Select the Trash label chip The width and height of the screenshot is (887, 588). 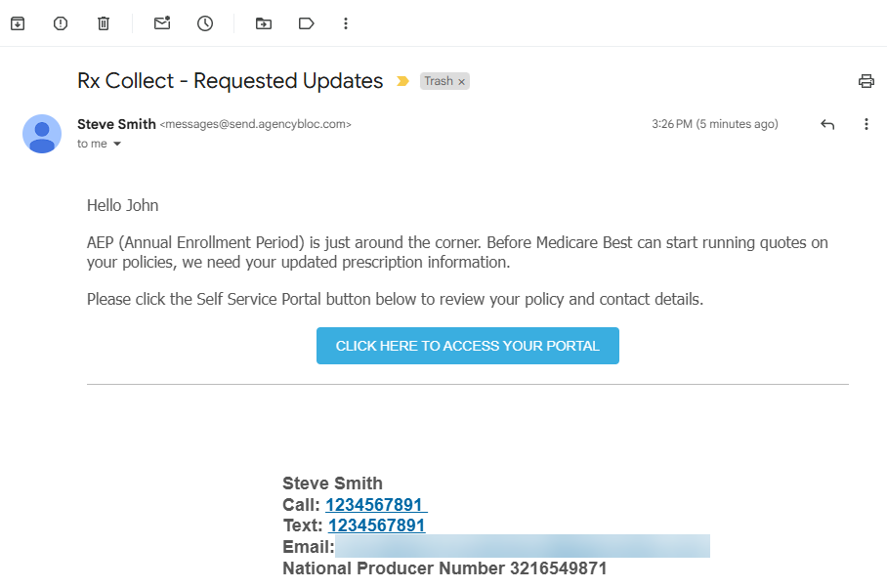pyautogui.click(x=438, y=81)
